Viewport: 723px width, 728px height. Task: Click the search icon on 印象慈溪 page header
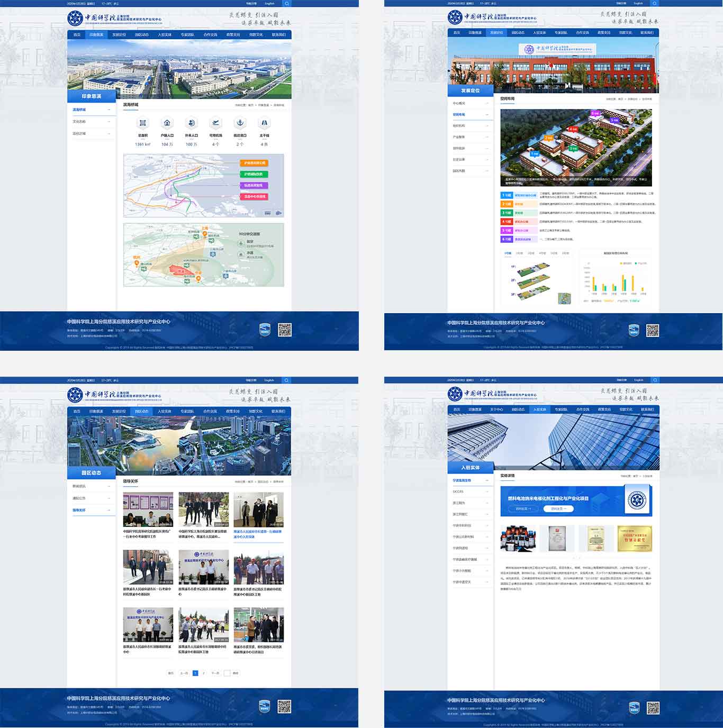click(286, 3)
